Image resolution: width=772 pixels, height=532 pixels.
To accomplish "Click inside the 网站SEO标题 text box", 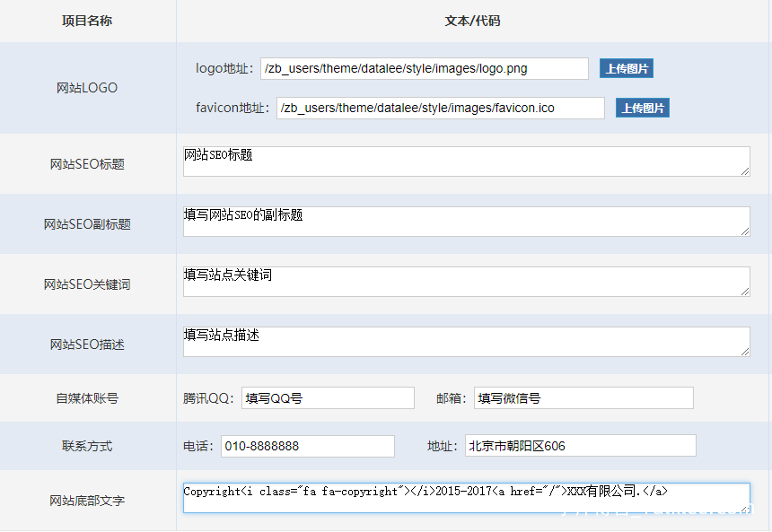I will 466,161.
